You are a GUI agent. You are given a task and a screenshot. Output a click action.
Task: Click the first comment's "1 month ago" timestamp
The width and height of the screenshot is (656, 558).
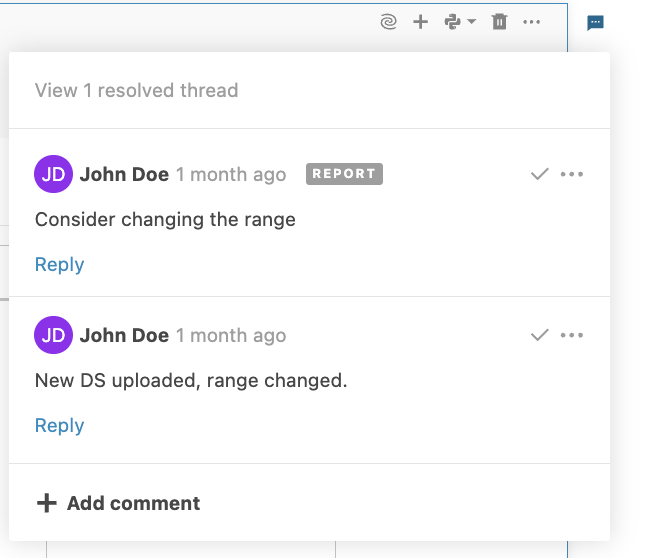(231, 174)
